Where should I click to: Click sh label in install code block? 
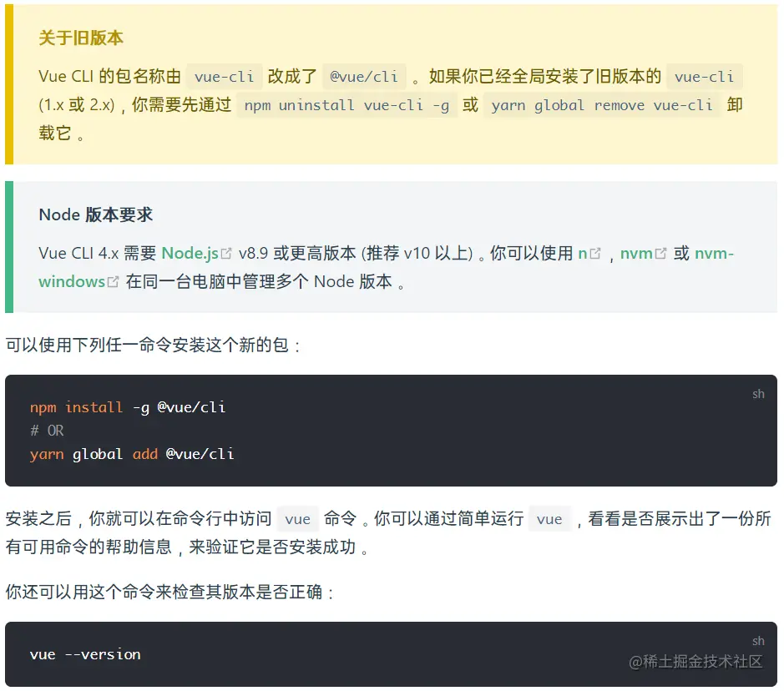pyautogui.click(x=758, y=394)
